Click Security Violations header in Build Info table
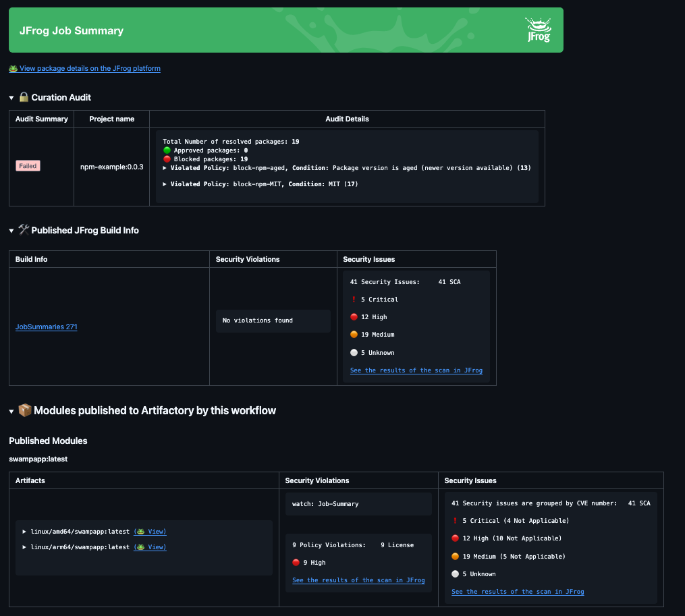The height and width of the screenshot is (616, 685). [x=248, y=259]
